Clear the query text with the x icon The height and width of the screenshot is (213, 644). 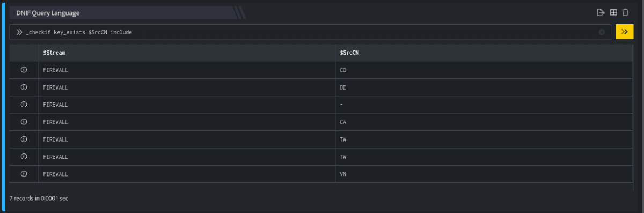click(602, 32)
